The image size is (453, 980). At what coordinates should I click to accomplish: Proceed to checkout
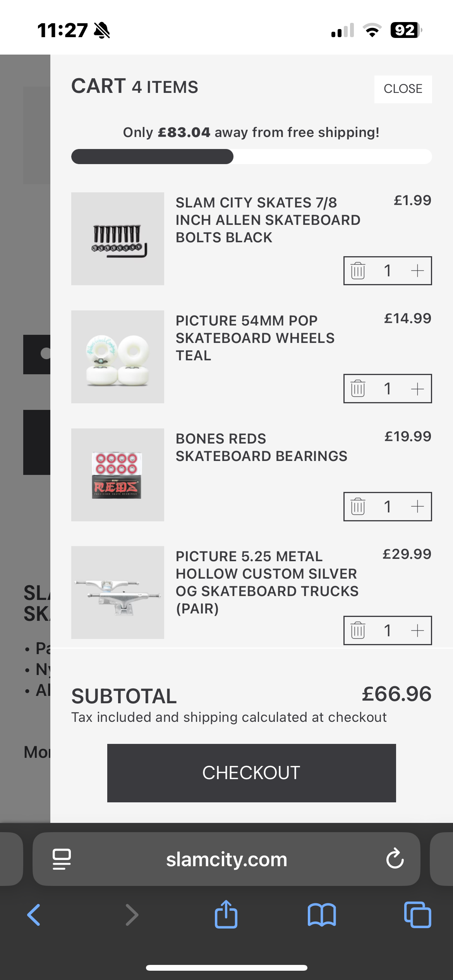tap(251, 773)
